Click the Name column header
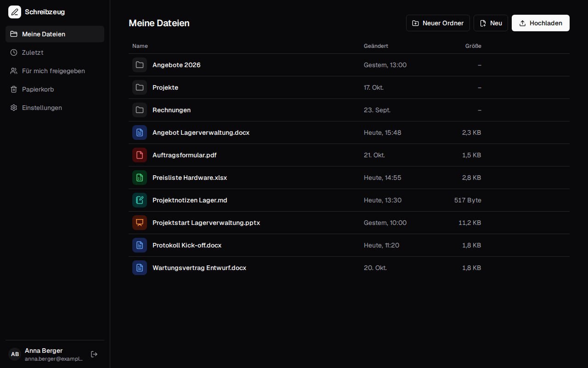Image resolution: width=588 pixels, height=368 pixels. (140, 46)
